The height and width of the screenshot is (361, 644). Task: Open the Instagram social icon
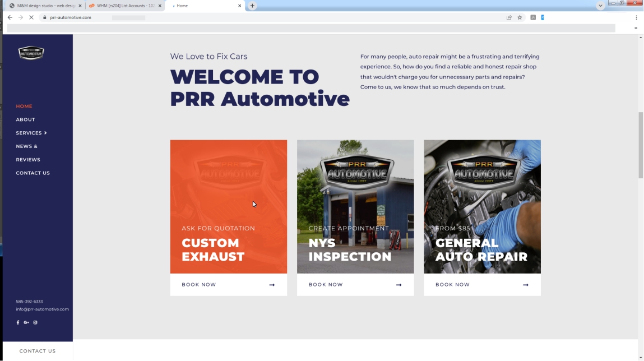click(35, 322)
